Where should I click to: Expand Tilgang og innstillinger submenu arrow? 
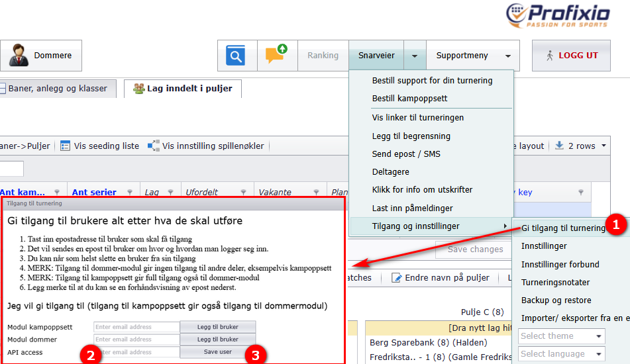point(505,226)
